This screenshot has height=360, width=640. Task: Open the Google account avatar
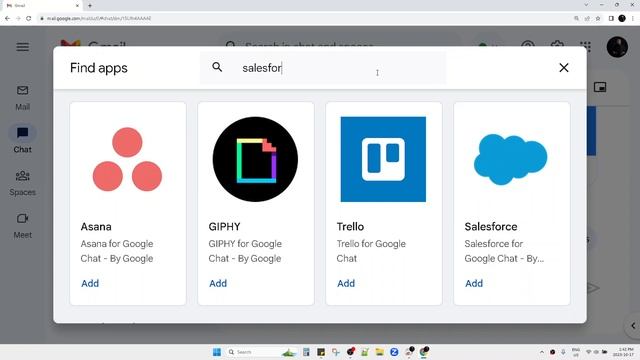617,47
